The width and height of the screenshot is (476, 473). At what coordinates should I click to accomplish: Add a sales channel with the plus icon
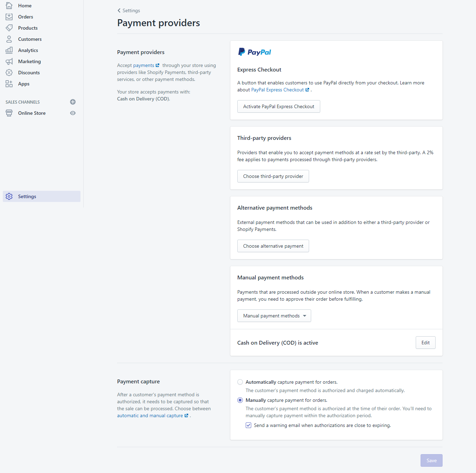point(73,102)
